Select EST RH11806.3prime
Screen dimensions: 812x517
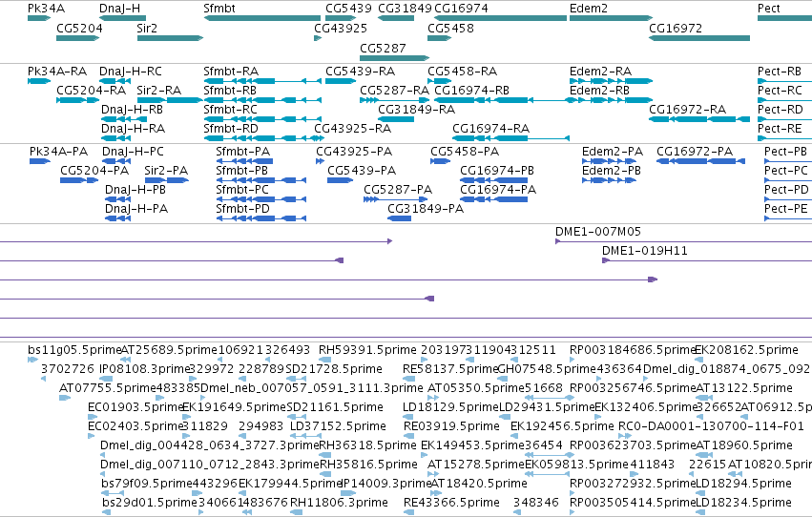coord(297,512)
